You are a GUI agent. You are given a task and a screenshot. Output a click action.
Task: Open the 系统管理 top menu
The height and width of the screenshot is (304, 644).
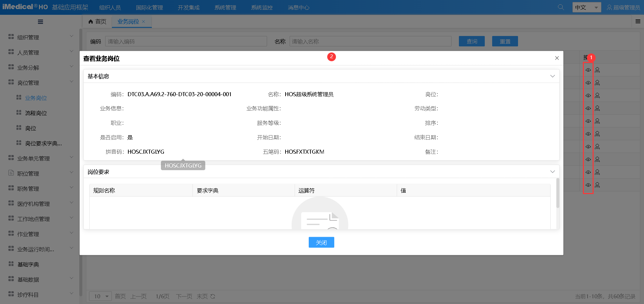pyautogui.click(x=225, y=7)
